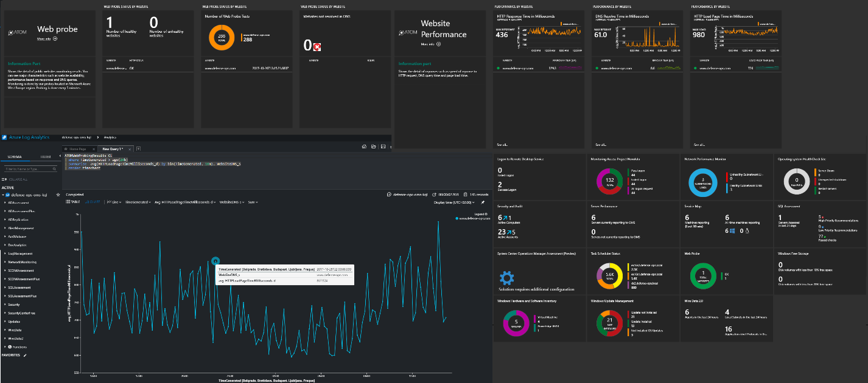Expand the WireData2 schema node
The image size is (868, 383).
(5, 338)
